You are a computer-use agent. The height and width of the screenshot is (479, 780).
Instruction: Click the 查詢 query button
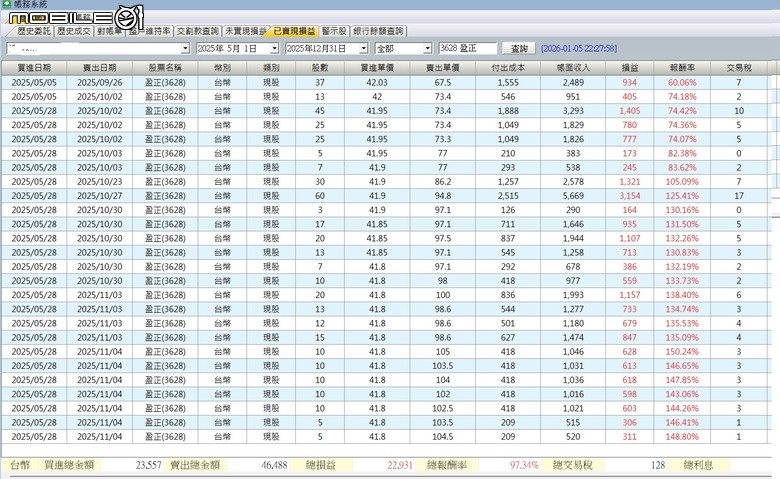(x=519, y=48)
